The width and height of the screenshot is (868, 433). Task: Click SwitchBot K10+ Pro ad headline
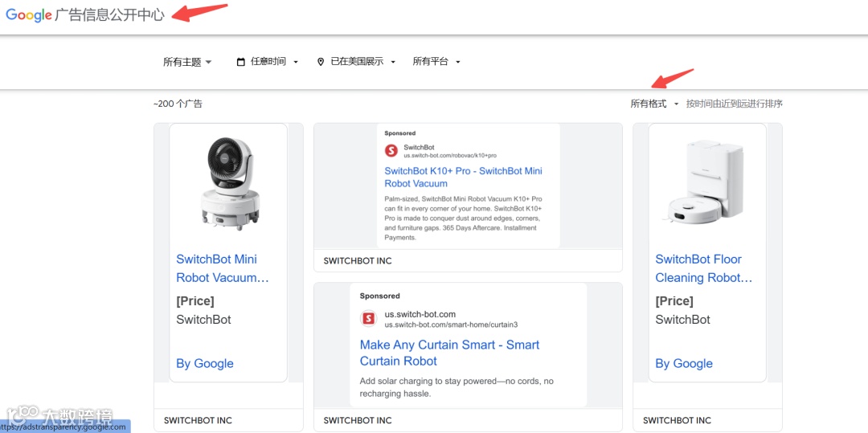coord(464,177)
